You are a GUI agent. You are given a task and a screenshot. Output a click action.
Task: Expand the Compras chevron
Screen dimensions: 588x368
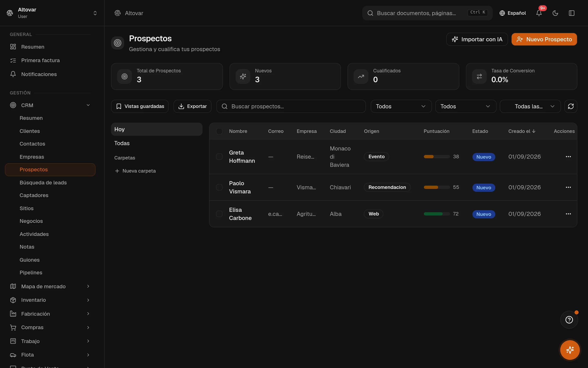88,327
